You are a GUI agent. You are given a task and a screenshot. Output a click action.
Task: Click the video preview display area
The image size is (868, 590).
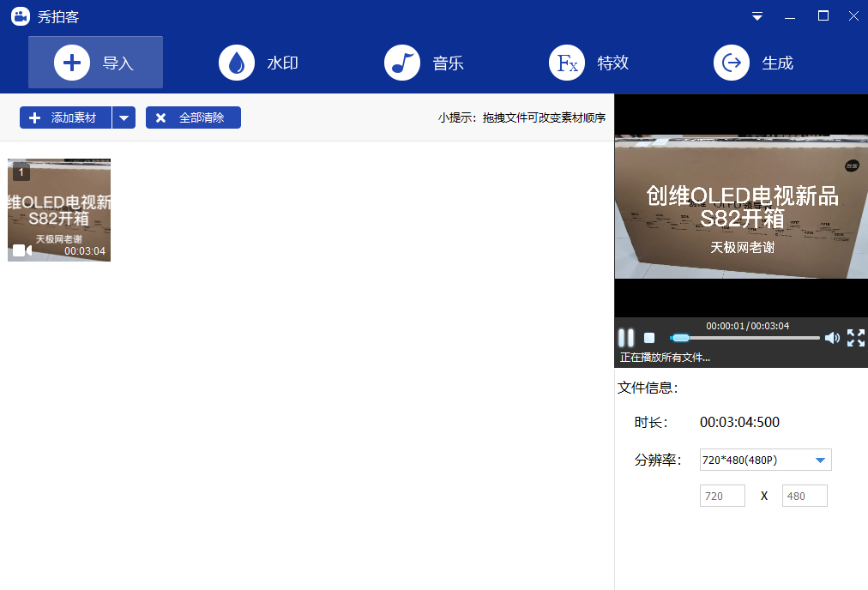[741, 206]
